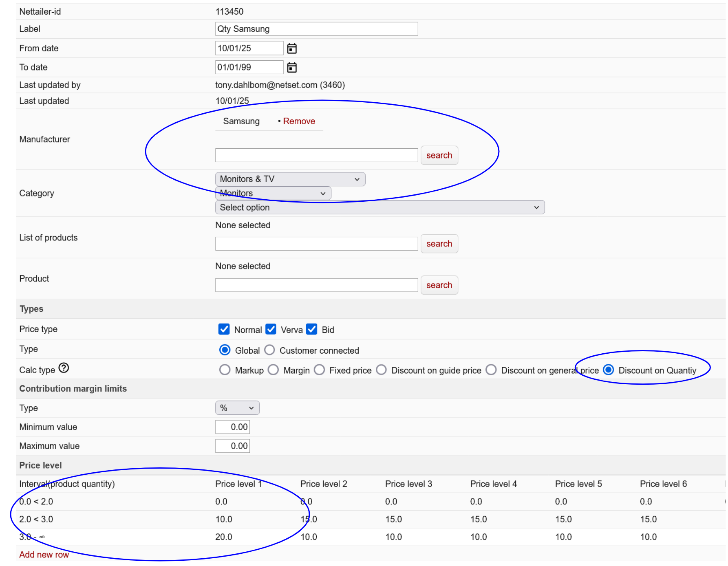The width and height of the screenshot is (728, 566).
Task: Toggle the Normal price type checkbox
Action: 224,329
